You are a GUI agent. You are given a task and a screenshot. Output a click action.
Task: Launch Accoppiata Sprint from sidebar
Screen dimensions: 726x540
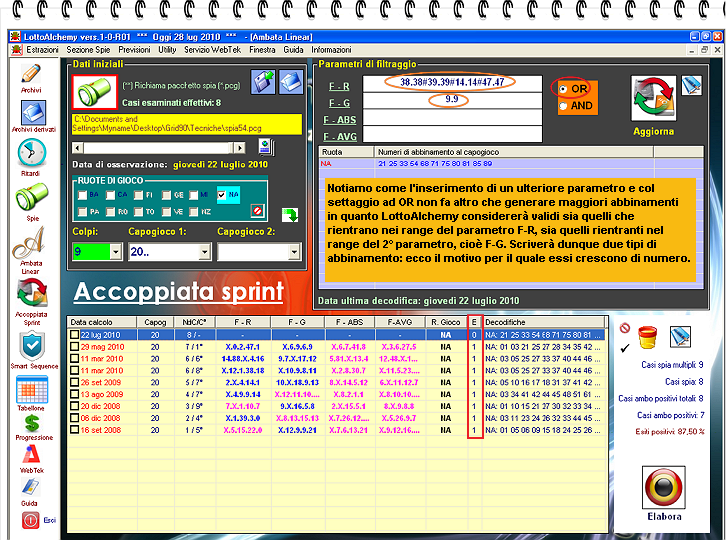(32, 293)
